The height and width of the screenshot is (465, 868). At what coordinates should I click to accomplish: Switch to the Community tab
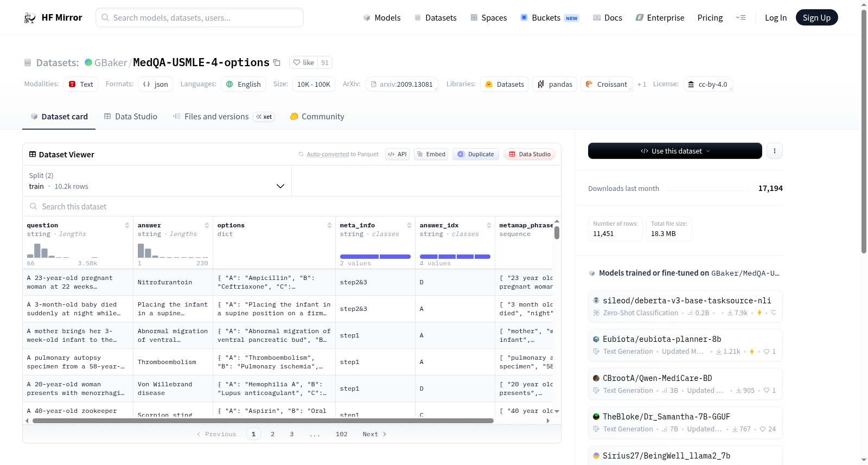coord(317,117)
